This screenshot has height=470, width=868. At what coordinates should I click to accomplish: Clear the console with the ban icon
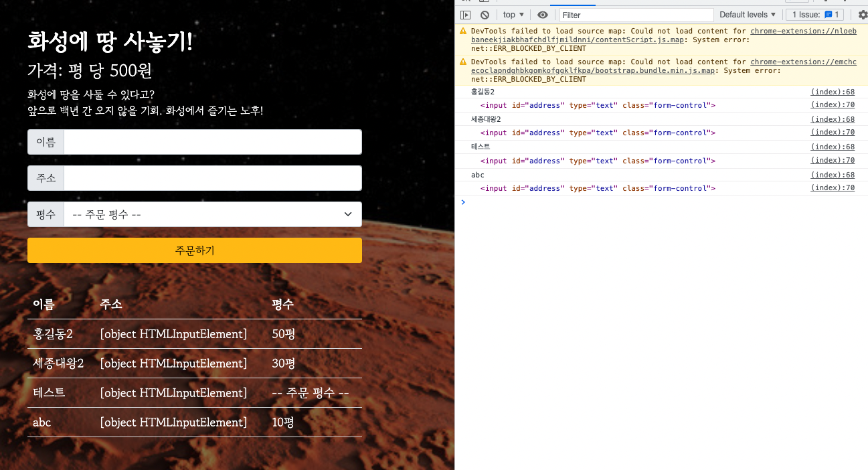coord(485,15)
